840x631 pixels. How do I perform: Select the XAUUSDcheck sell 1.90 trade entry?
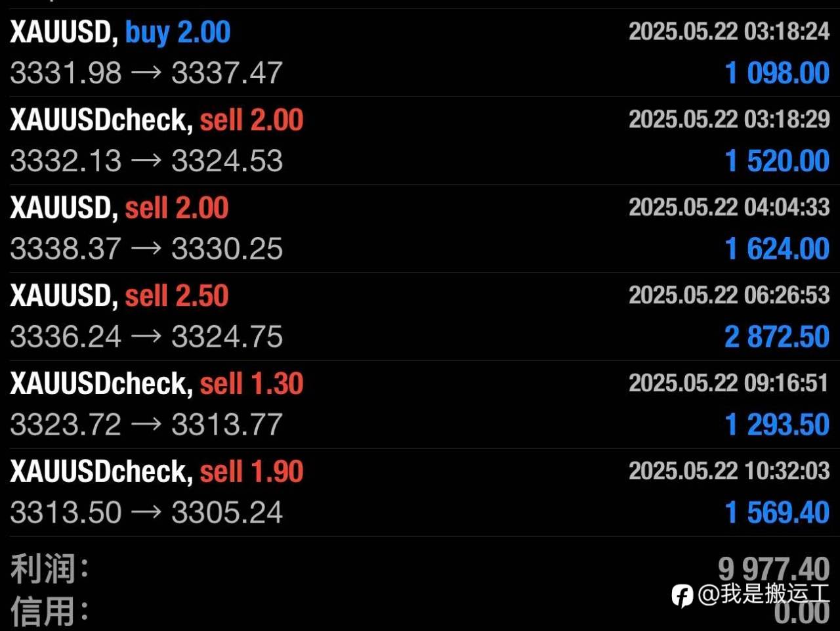[x=420, y=492]
